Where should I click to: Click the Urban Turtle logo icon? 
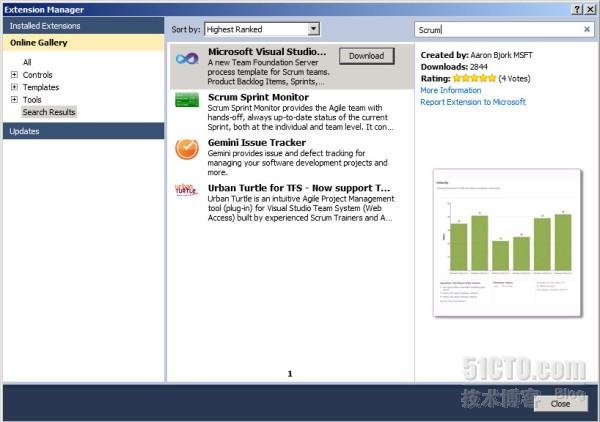pos(186,190)
